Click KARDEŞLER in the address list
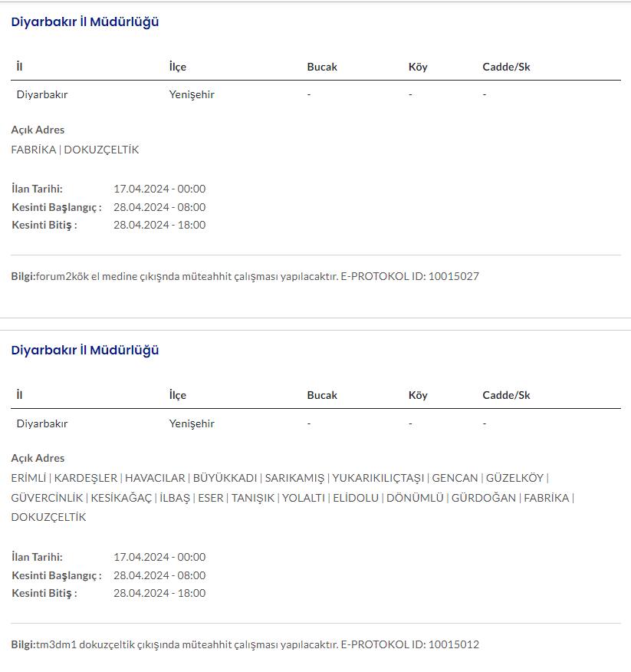The image size is (631, 672). tap(86, 478)
